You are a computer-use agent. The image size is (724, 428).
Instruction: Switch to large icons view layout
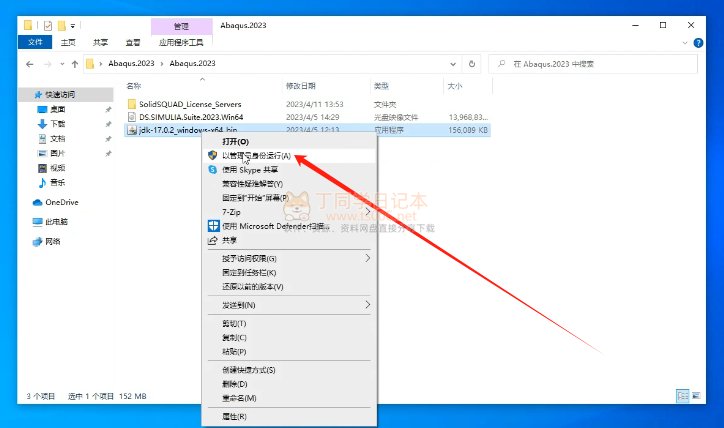click(696, 396)
